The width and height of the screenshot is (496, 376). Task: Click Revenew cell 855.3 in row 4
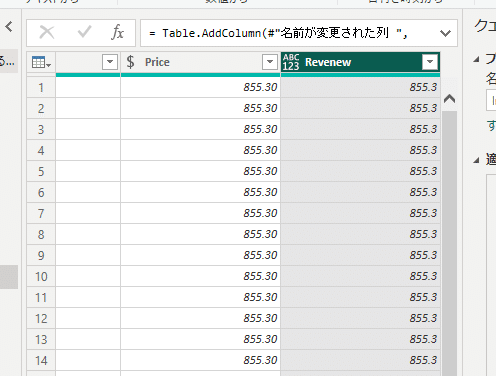coord(361,150)
